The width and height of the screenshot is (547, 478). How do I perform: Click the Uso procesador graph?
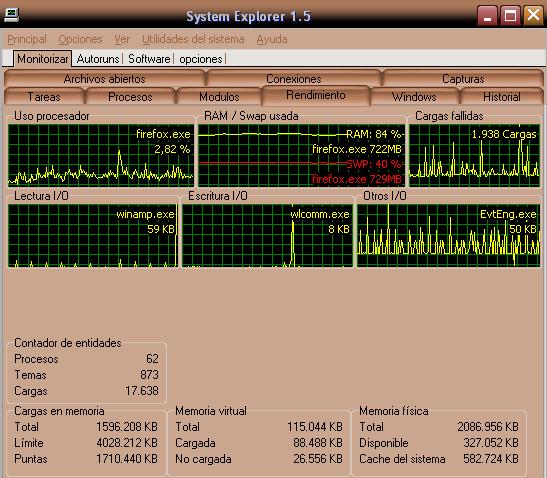tap(100, 155)
